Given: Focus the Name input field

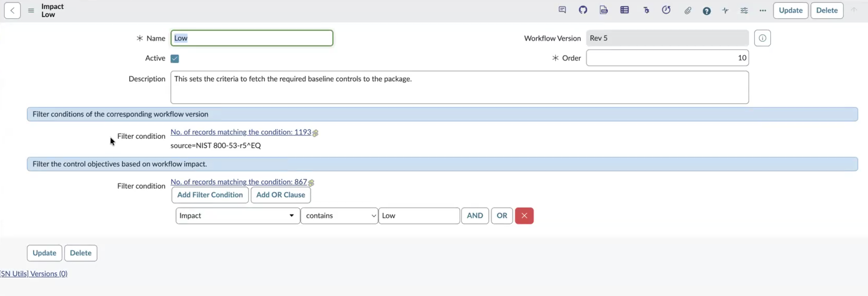Looking at the screenshot, I should tap(252, 38).
